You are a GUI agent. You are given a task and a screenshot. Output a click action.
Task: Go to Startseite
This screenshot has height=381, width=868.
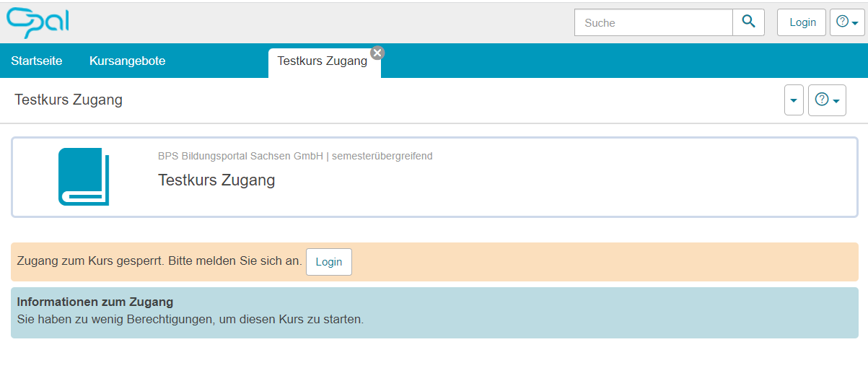(37, 61)
